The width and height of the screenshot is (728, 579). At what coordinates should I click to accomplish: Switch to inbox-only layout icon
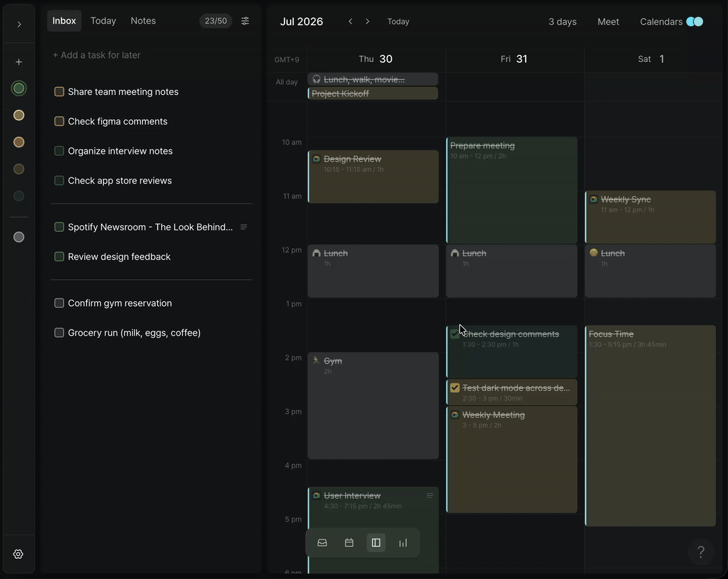click(x=322, y=543)
